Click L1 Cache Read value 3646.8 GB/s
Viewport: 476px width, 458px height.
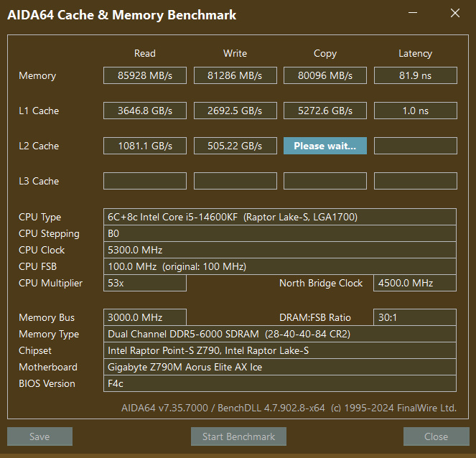coord(145,111)
